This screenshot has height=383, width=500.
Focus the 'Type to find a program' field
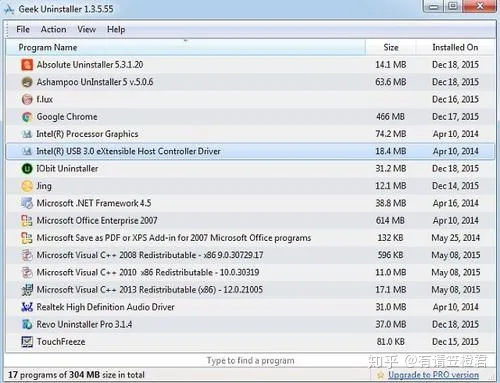[250, 361]
